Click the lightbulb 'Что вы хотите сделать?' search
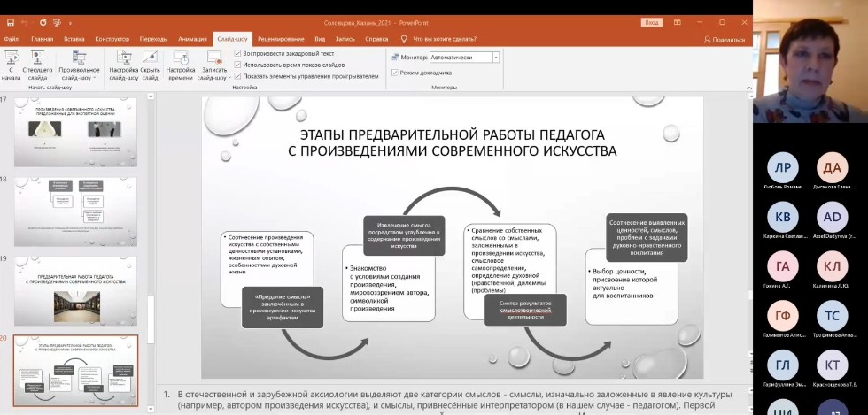The image size is (868, 415). [x=446, y=39]
